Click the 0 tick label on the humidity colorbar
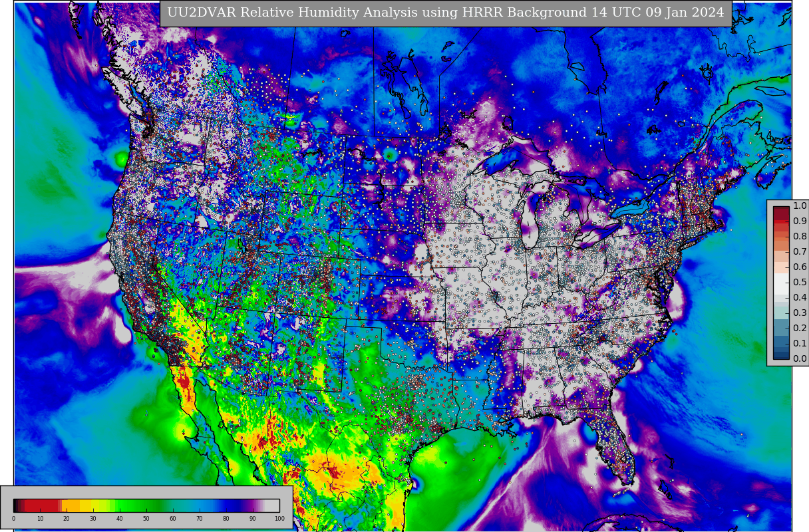Screen dimensions: 809x532 point(13,518)
